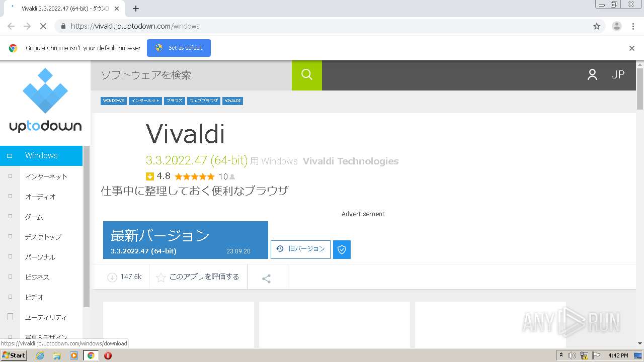644x362 pixels.
Task: Click the sidebar scrollbar
Action: click(x=87, y=226)
